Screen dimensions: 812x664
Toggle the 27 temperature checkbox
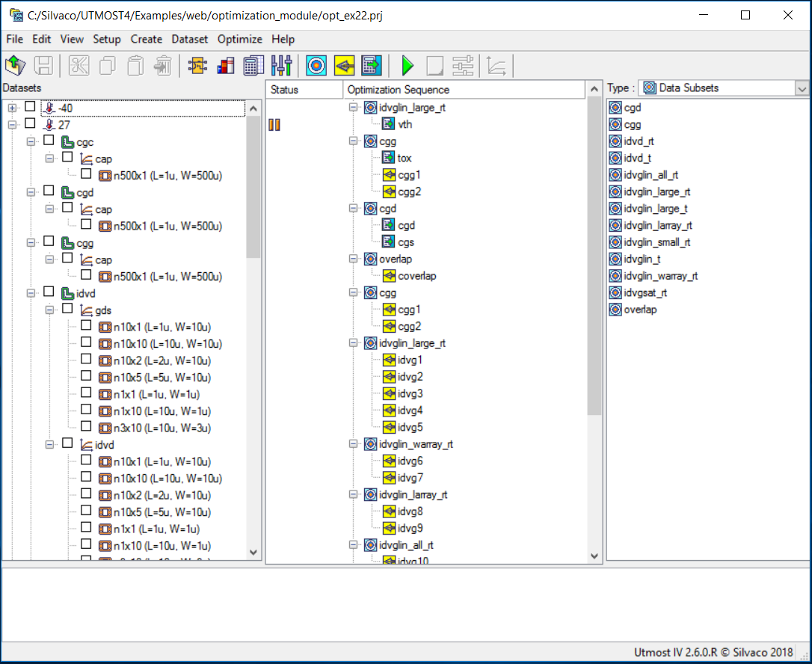click(30, 123)
